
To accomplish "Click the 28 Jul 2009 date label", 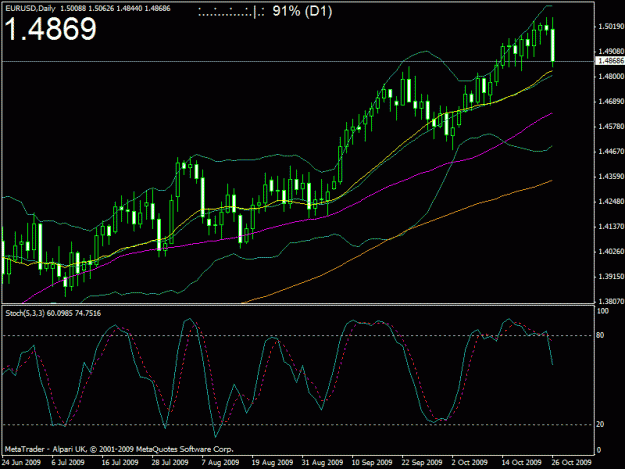I will tap(170, 462).
